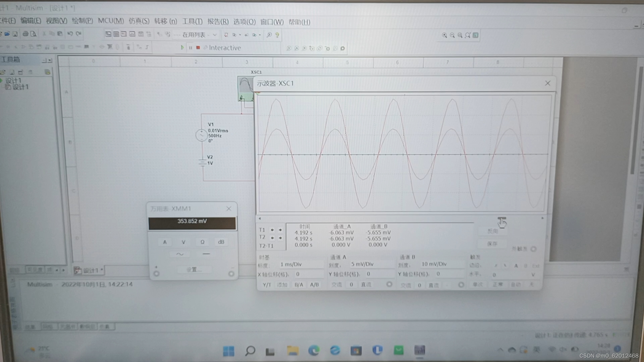This screenshot has height=362, width=644.
Task: Click the 保存 Save button on the oscilloscope
Action: tap(492, 244)
